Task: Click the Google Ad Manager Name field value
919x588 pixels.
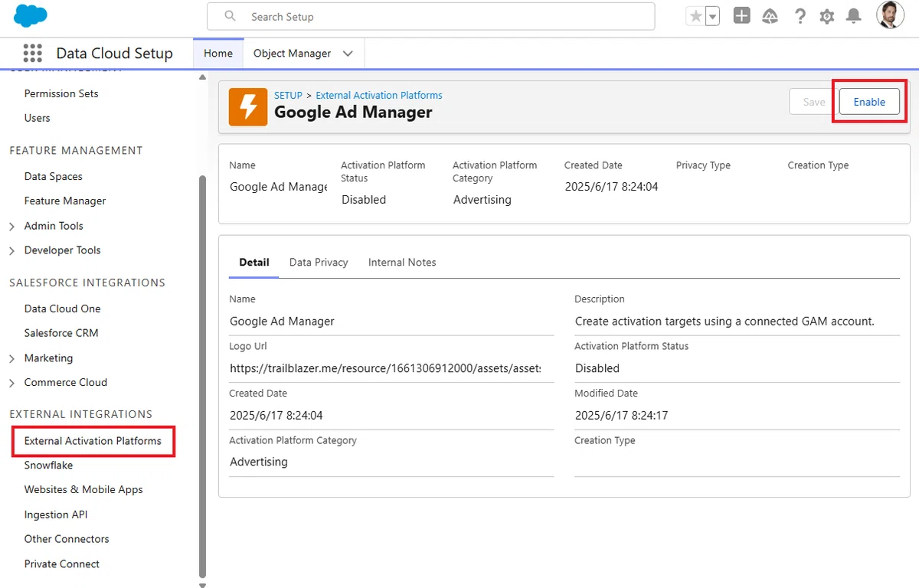Action: tap(283, 322)
